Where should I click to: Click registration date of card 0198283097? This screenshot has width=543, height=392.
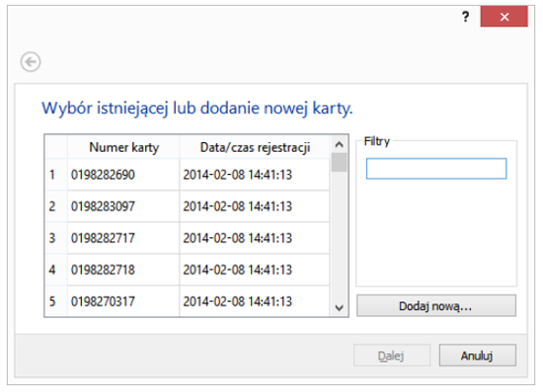tap(255, 206)
